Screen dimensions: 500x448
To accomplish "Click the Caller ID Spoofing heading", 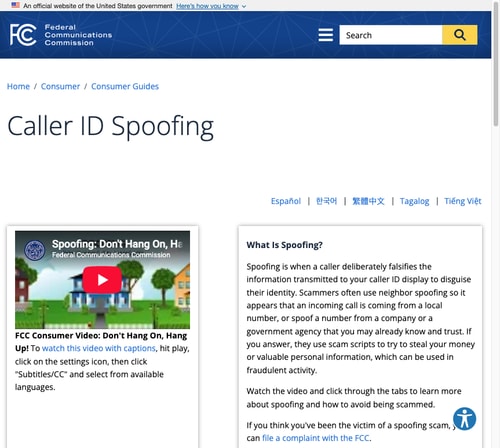I will click(x=110, y=126).
